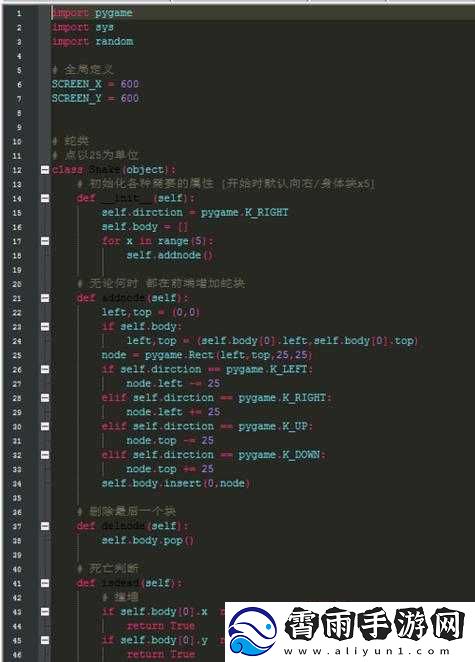
Task: Click 'self.dirction = pygame.K_RIGHT' on line 15
Action: [x=195, y=212]
